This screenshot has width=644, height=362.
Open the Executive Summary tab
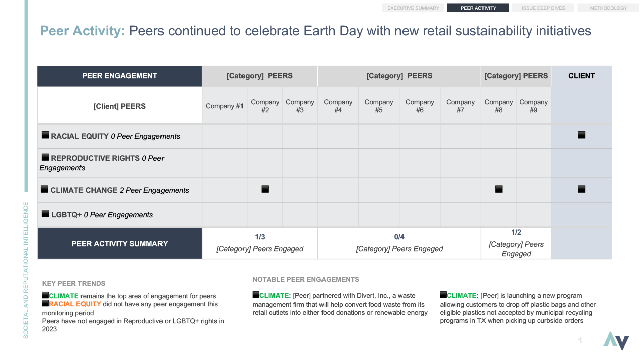[413, 8]
